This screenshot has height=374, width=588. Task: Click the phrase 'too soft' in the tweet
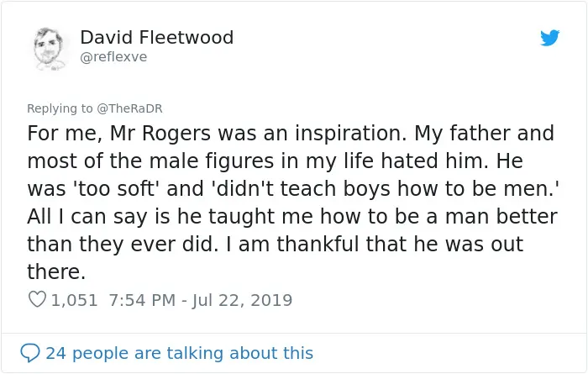116,188
